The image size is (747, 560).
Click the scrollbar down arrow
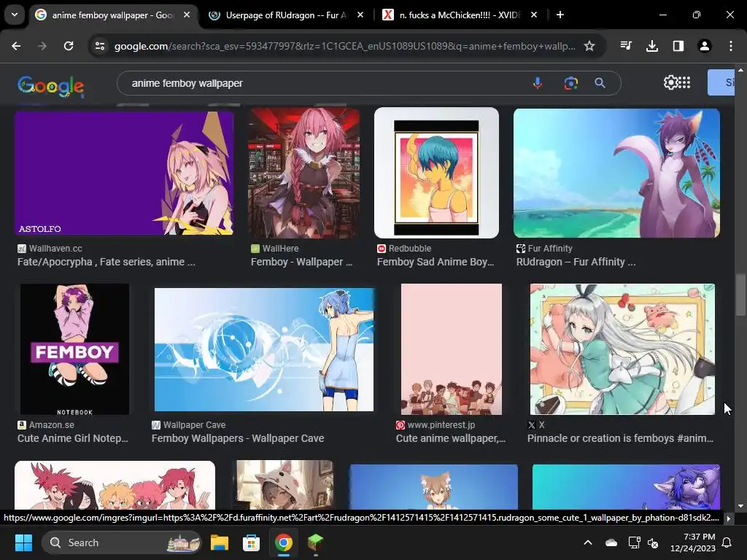(x=740, y=506)
